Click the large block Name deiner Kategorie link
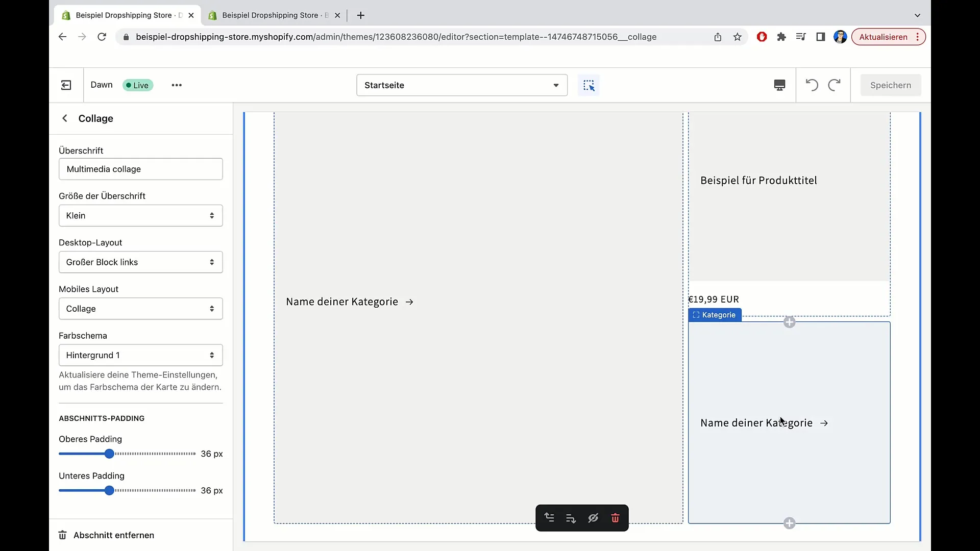This screenshot has height=551, width=980. [x=350, y=302]
